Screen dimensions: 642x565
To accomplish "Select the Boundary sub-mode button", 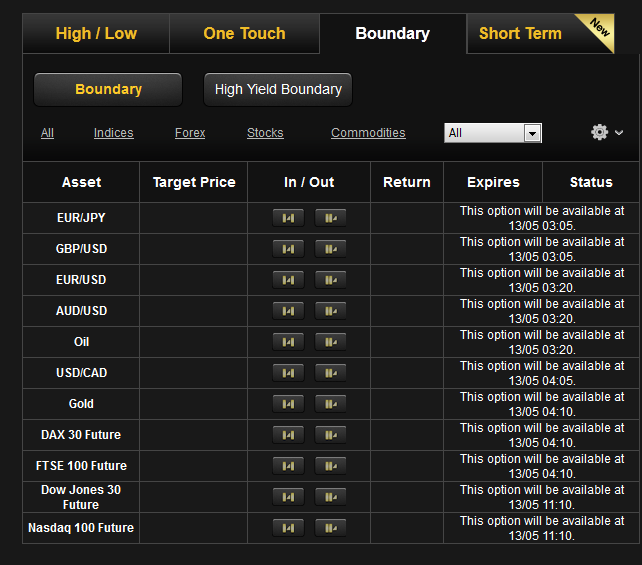I will pyautogui.click(x=108, y=89).
